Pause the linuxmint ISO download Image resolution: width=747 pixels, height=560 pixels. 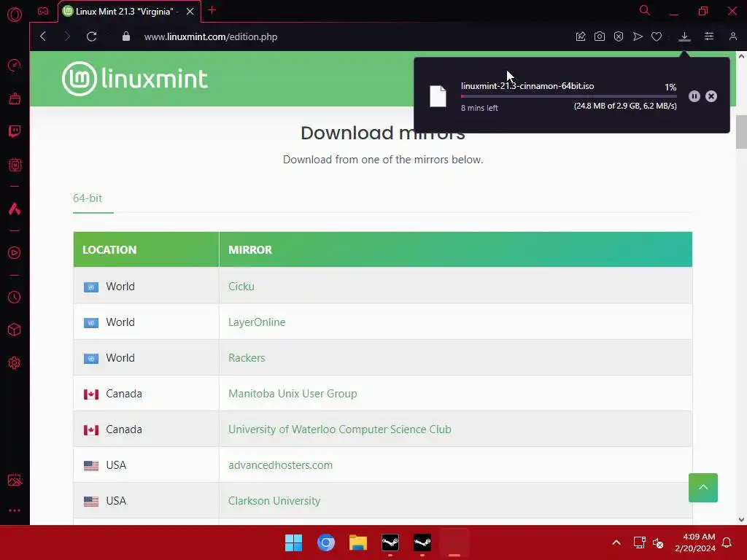tap(694, 96)
